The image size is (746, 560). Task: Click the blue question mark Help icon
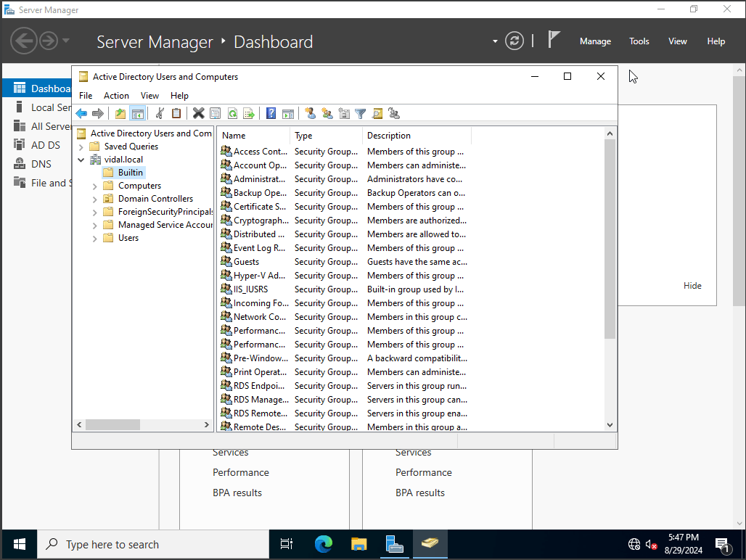tap(271, 114)
